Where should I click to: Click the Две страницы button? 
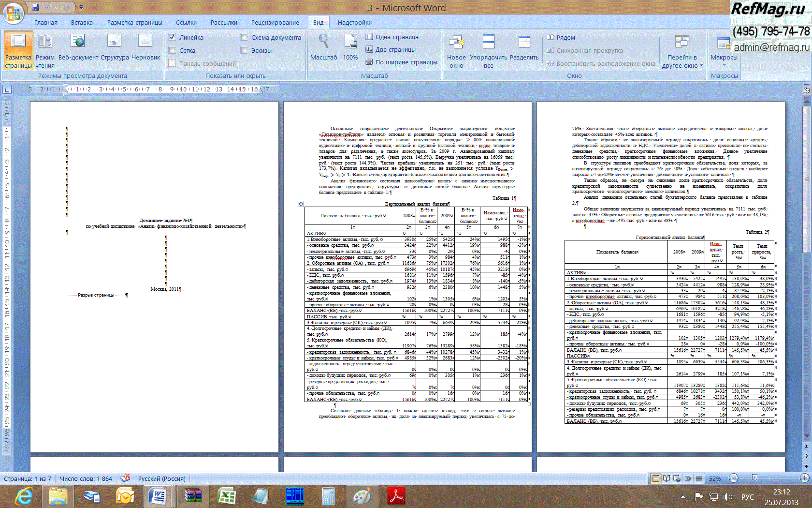point(391,49)
